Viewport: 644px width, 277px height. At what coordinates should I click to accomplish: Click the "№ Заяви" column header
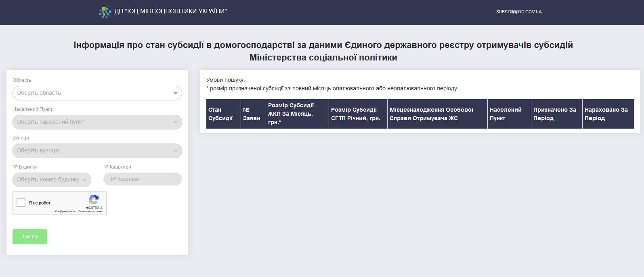click(x=253, y=114)
